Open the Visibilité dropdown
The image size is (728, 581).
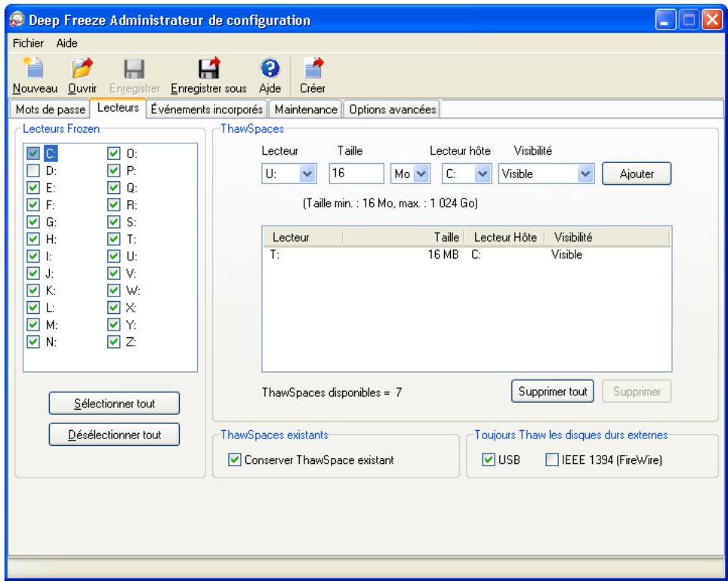585,174
